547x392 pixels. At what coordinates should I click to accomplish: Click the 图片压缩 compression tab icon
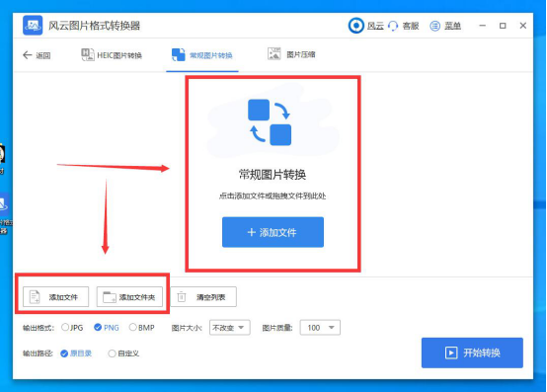click(x=273, y=54)
